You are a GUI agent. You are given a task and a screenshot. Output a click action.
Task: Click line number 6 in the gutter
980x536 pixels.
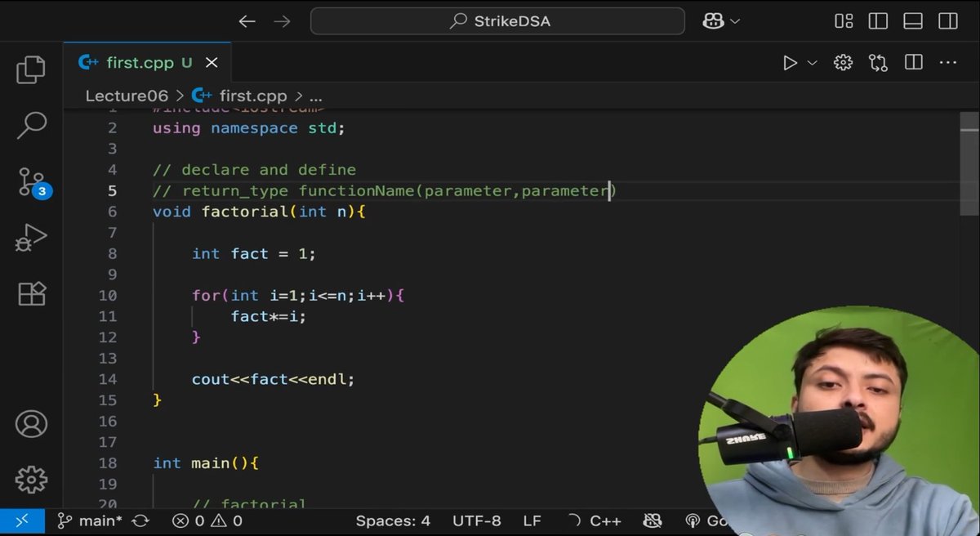click(112, 212)
